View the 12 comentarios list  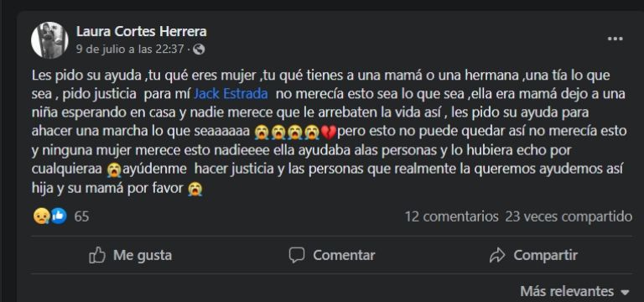coord(451,216)
